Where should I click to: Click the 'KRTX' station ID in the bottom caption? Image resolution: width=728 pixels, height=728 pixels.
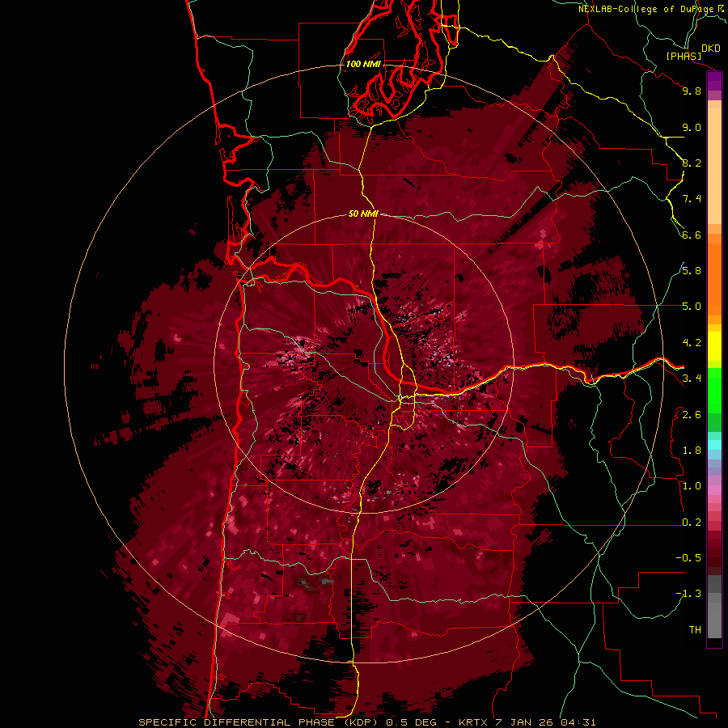(475, 722)
